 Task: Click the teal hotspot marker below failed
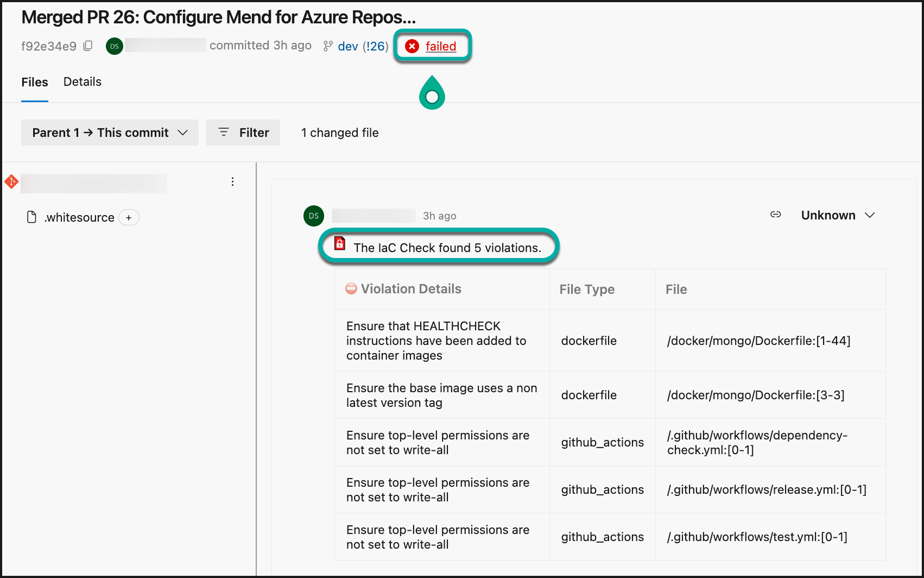(x=432, y=96)
